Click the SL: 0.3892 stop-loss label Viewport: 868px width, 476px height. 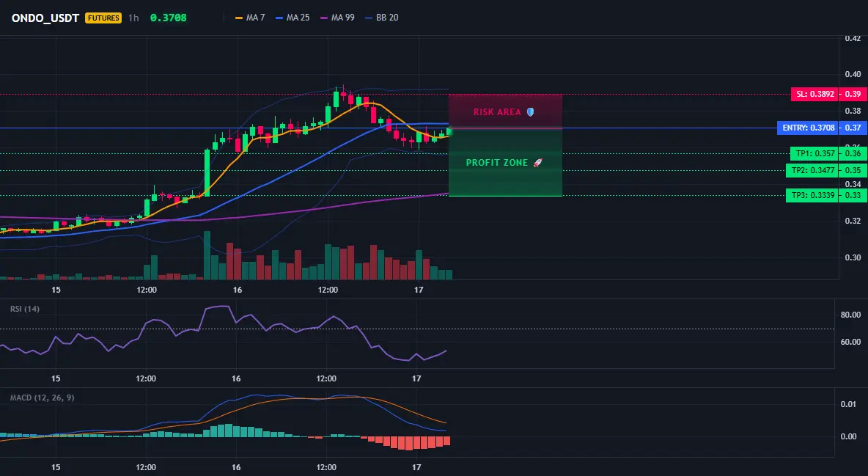click(x=814, y=94)
